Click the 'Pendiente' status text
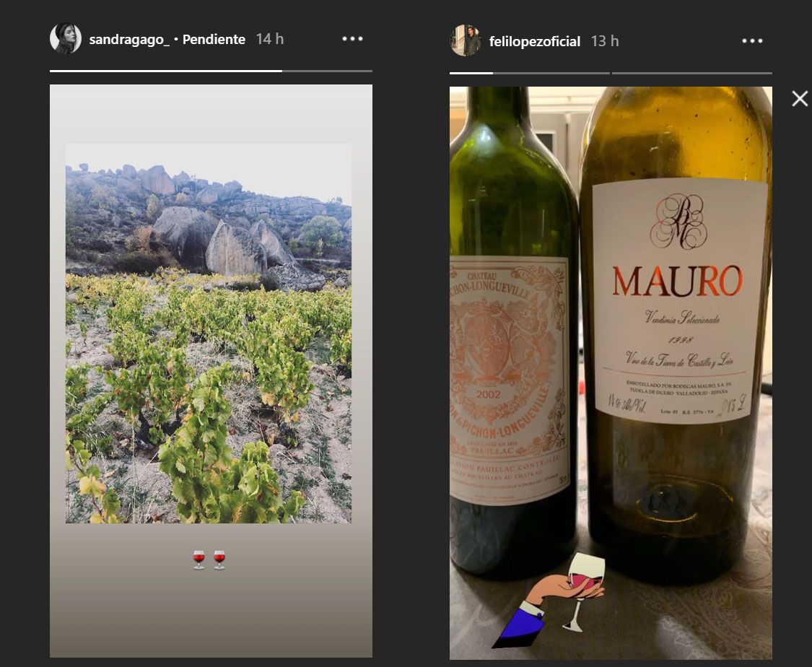The width and height of the screenshot is (812, 667). 214,40
